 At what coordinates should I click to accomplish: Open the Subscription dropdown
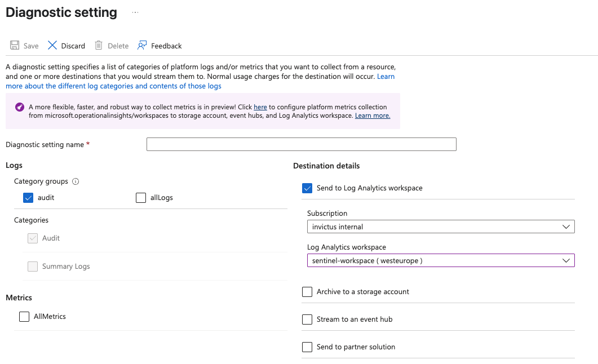441,227
